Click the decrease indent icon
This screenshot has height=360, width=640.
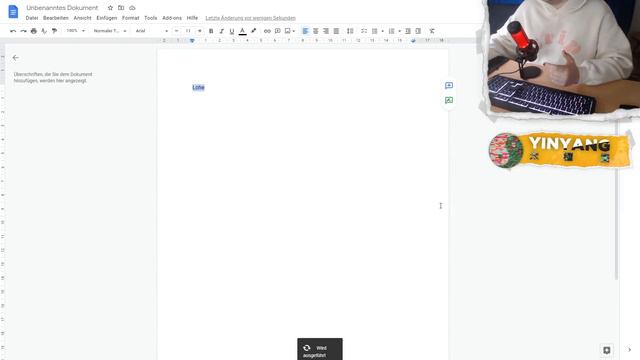point(408,31)
